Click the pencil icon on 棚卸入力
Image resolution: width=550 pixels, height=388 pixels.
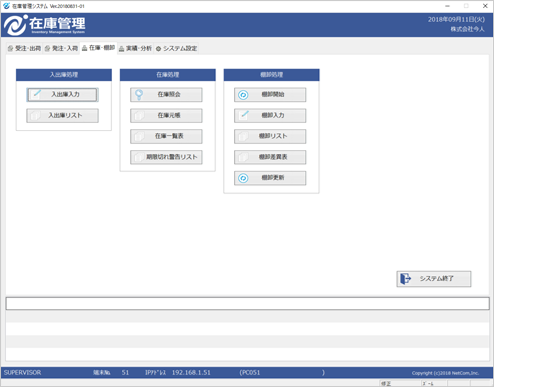tap(245, 114)
